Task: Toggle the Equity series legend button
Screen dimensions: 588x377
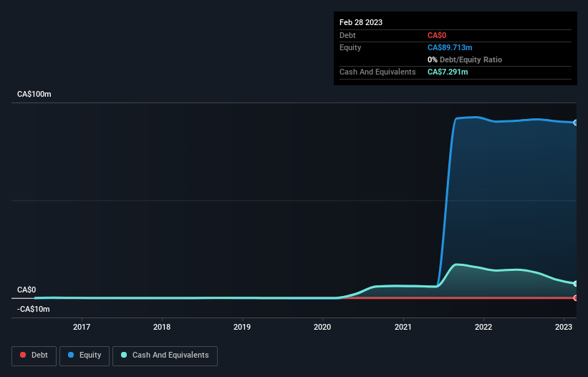Action: [85, 355]
